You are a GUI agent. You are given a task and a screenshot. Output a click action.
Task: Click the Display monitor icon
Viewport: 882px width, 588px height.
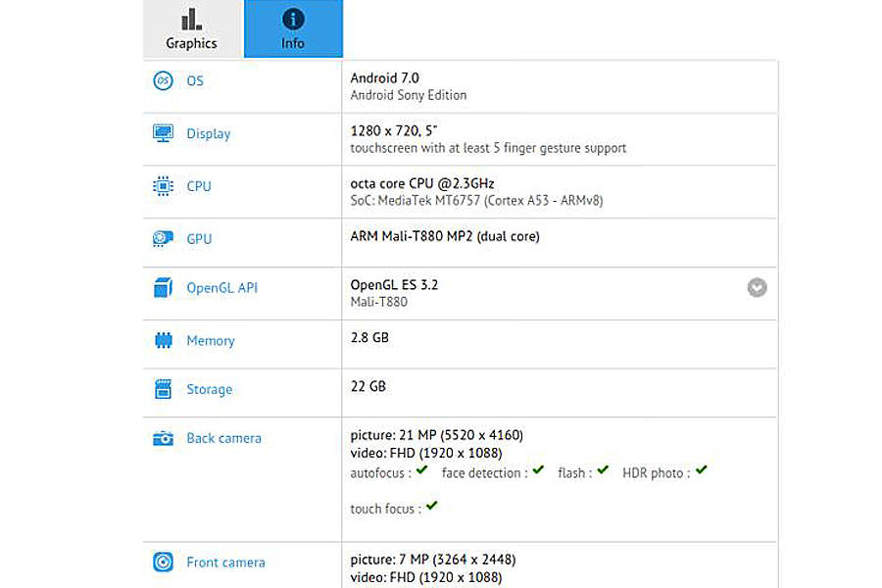163,133
